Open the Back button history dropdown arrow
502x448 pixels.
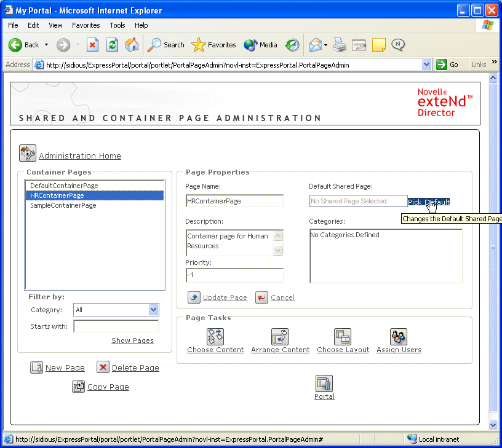[47, 45]
